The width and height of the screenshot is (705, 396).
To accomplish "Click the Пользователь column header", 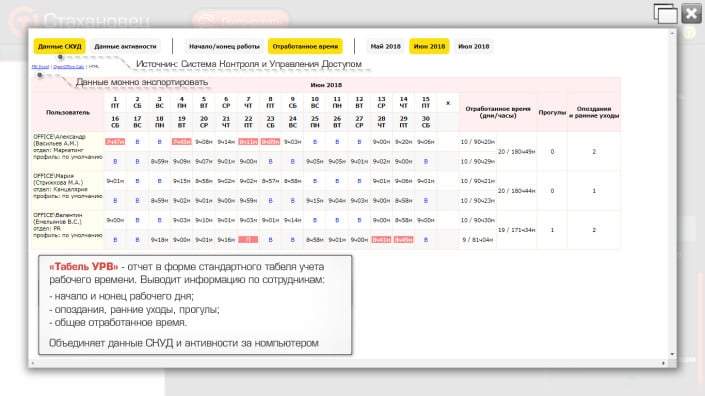I will [x=68, y=112].
